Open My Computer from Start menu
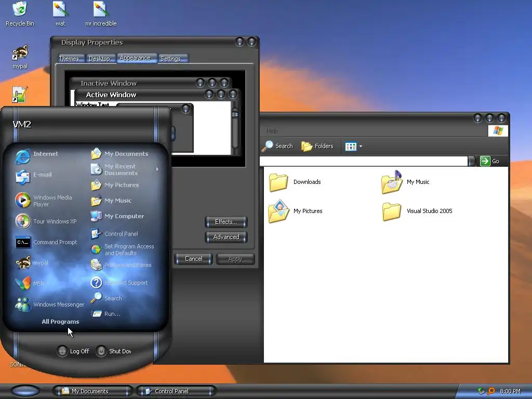532x399 pixels. point(117,216)
